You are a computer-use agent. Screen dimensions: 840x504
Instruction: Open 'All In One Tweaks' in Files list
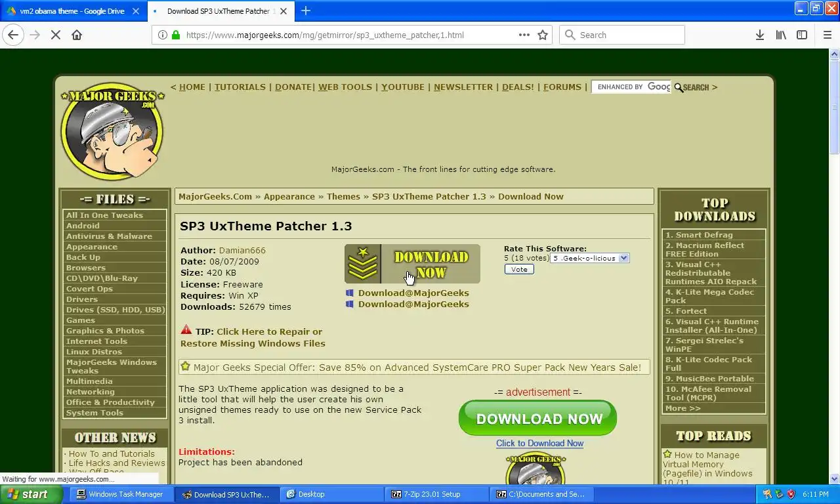[x=104, y=215]
